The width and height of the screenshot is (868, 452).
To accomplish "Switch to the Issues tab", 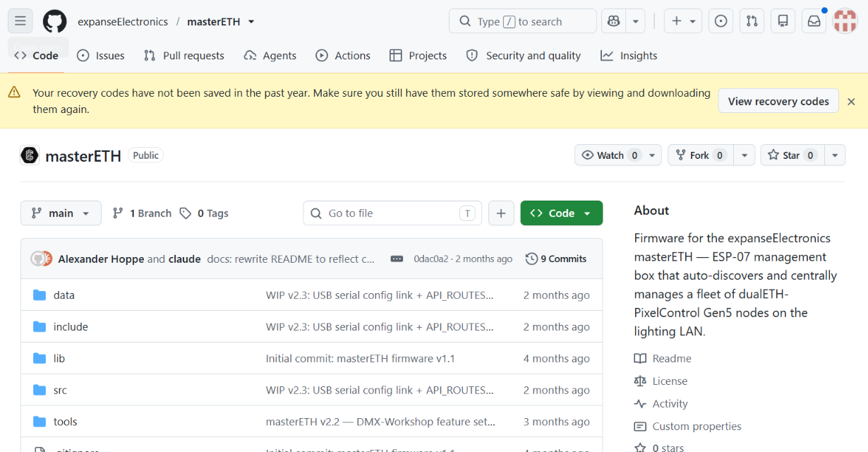I will (x=101, y=56).
